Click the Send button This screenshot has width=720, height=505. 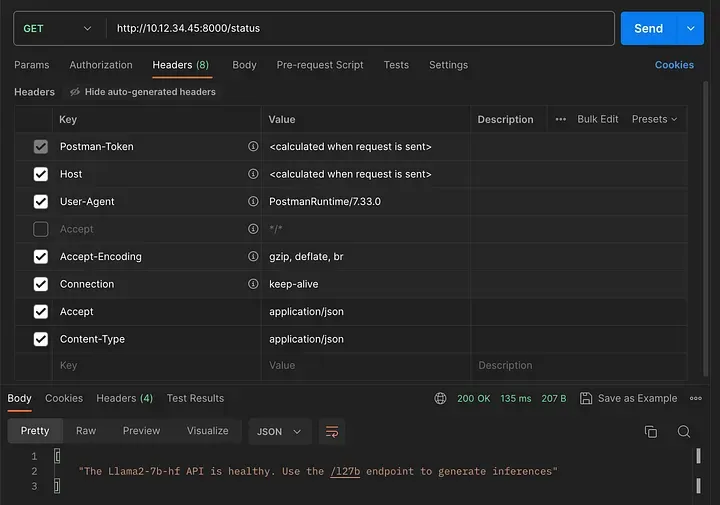(x=648, y=29)
